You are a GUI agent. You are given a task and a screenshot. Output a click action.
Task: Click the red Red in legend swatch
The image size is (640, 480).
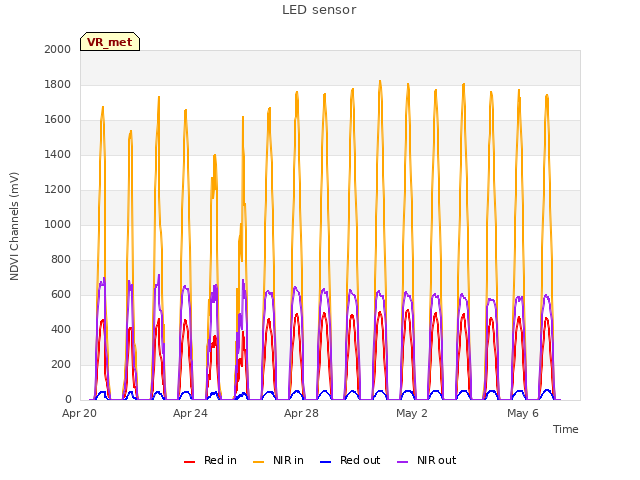click(189, 462)
